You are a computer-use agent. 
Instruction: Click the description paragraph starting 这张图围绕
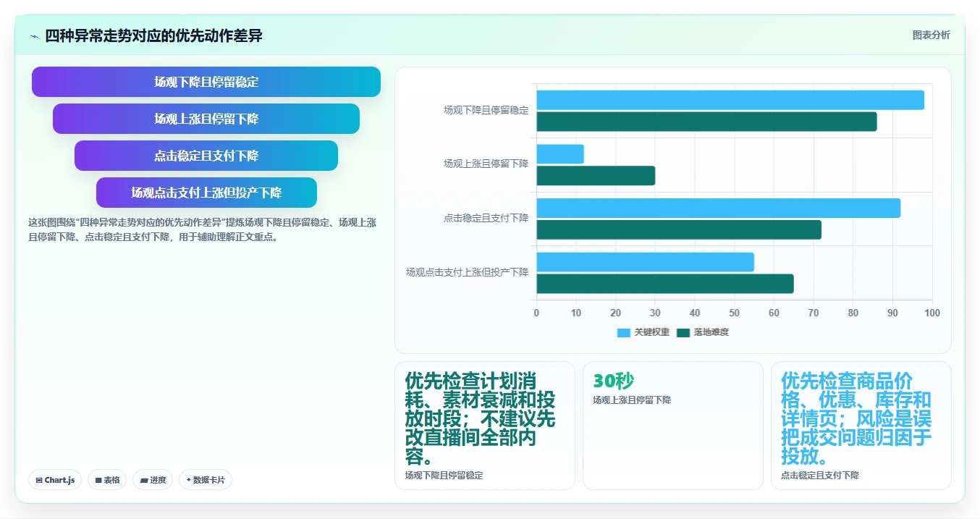pyautogui.click(x=202, y=229)
